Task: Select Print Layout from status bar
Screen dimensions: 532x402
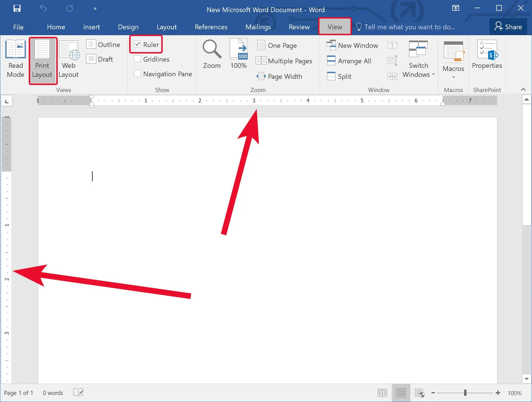Action: pyautogui.click(x=401, y=393)
